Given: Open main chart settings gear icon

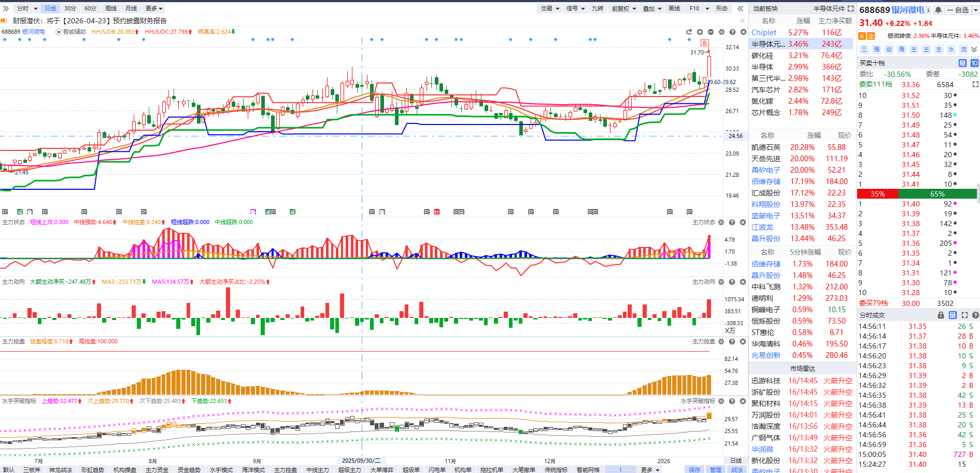Looking at the screenshot, I should 721,32.
